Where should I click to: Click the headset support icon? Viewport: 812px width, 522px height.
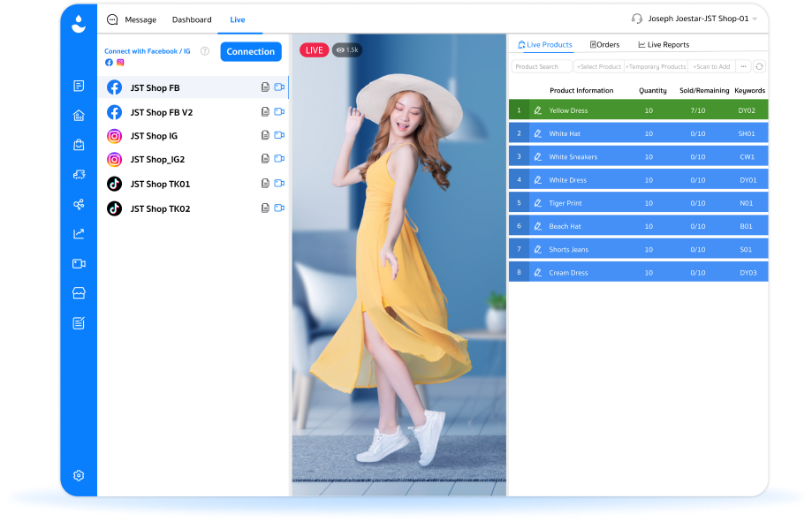[637, 19]
